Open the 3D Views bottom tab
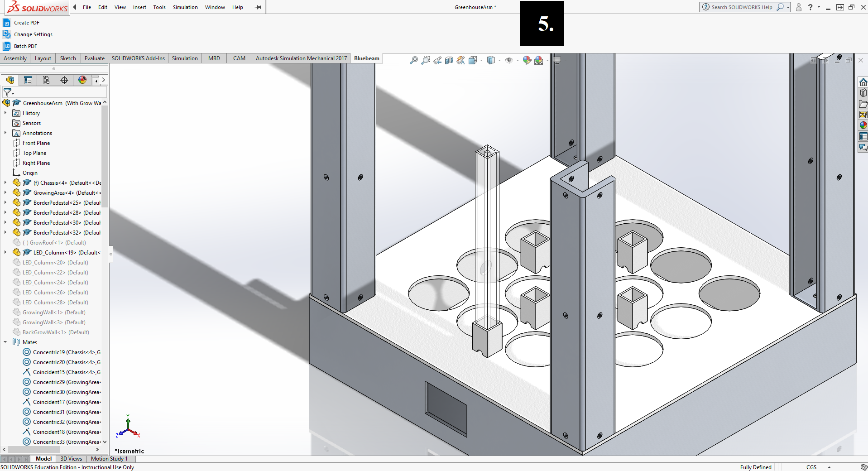868x471 pixels. tap(72, 459)
